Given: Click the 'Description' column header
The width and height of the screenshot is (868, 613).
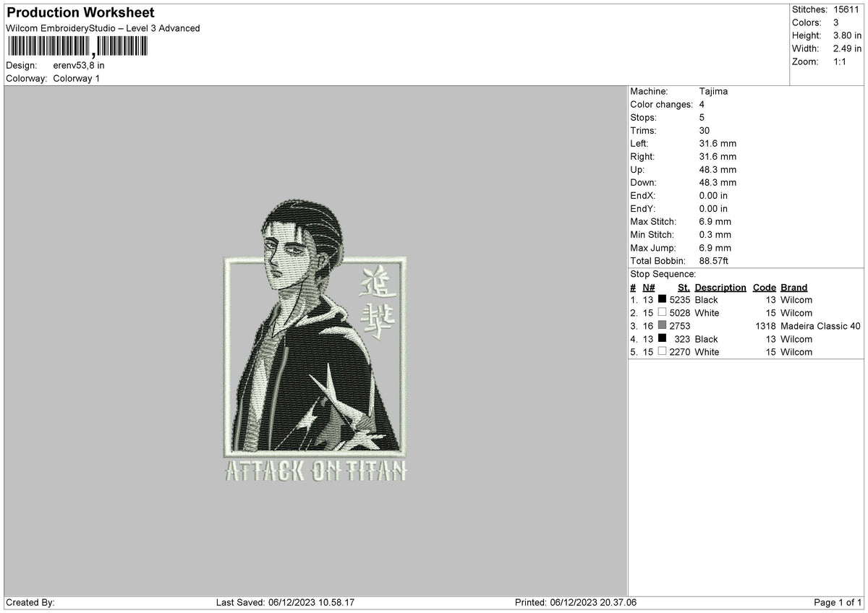Looking at the screenshot, I should tap(720, 287).
